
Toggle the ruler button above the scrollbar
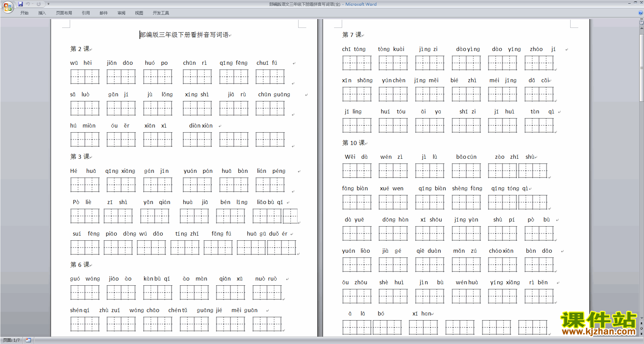[x=642, y=22]
